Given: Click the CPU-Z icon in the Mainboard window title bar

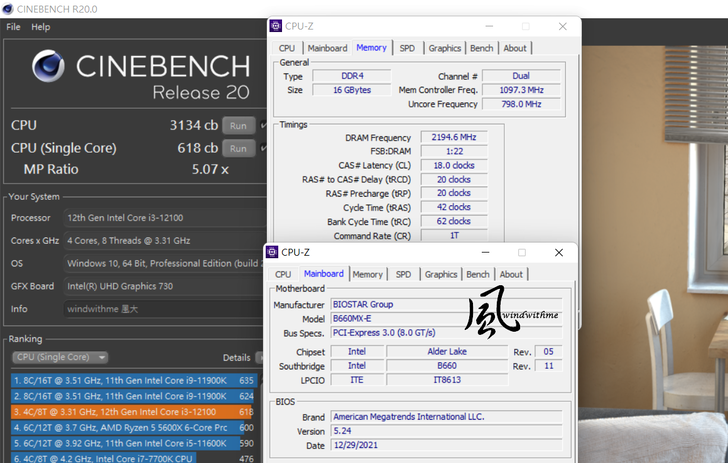Looking at the screenshot, I should tap(273, 253).
